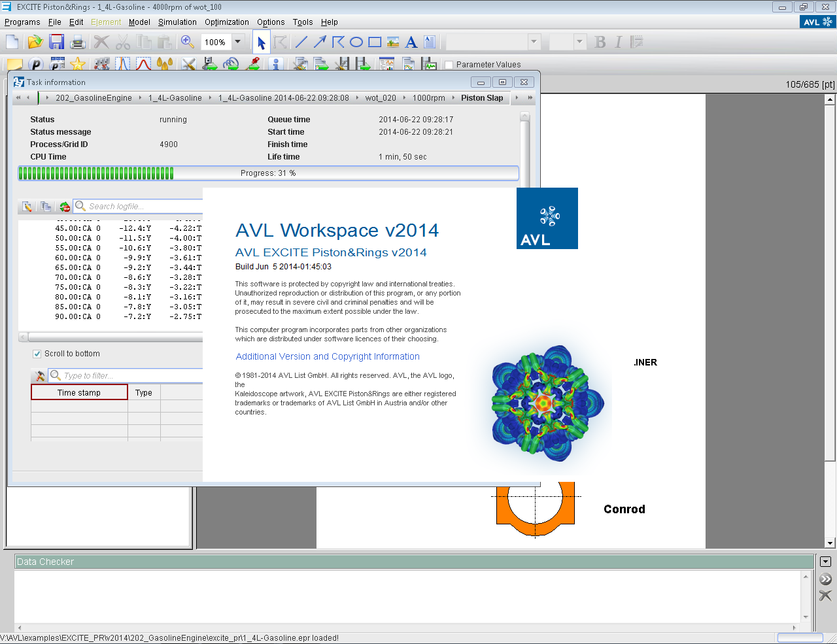Screen dimensions: 837x644
Task: Toggle the 'Scroll to bottom' checkbox
Action: [37, 354]
